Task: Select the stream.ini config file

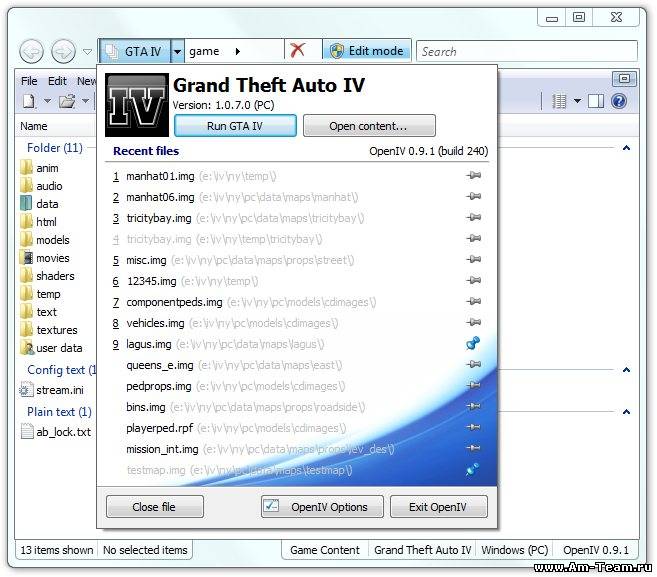Action: [x=52, y=390]
